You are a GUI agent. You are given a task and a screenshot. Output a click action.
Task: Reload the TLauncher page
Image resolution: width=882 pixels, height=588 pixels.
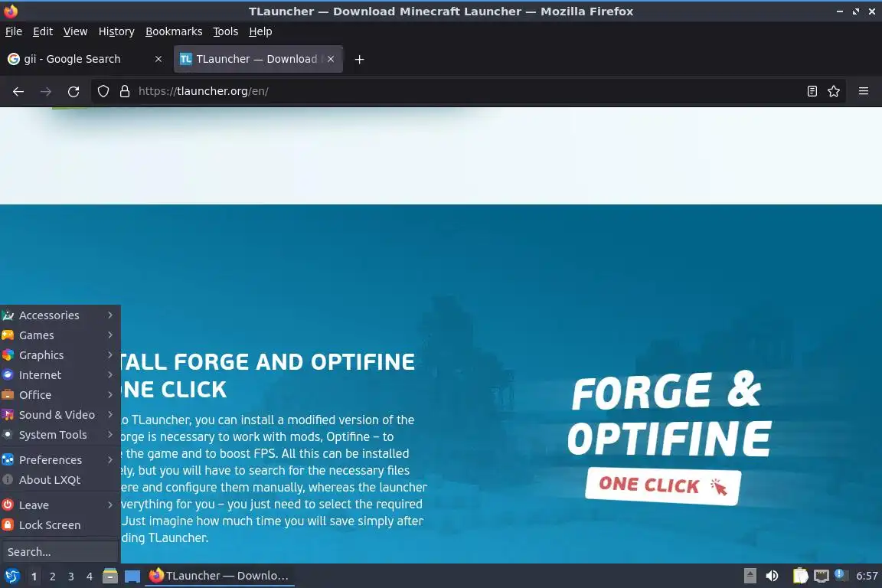[x=73, y=91]
